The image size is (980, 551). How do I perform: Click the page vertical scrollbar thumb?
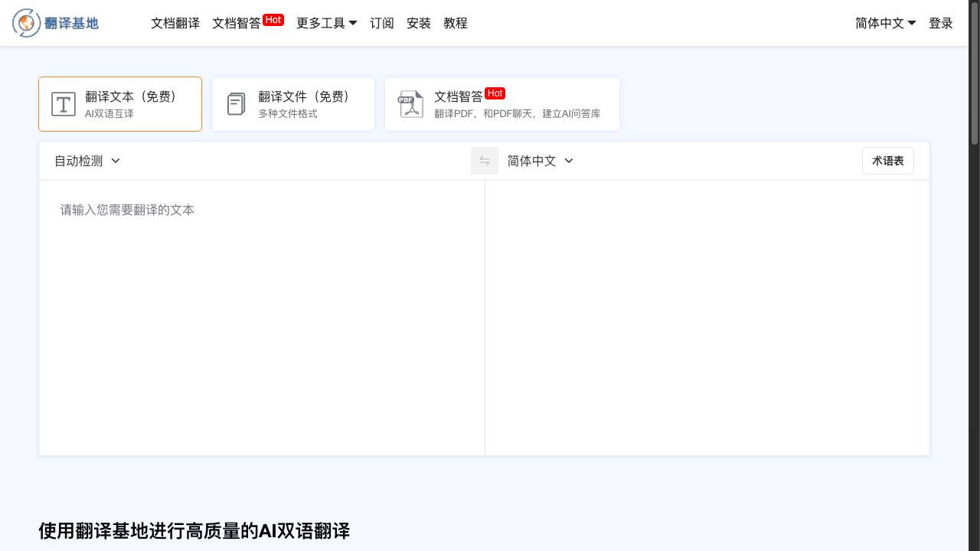975,73
